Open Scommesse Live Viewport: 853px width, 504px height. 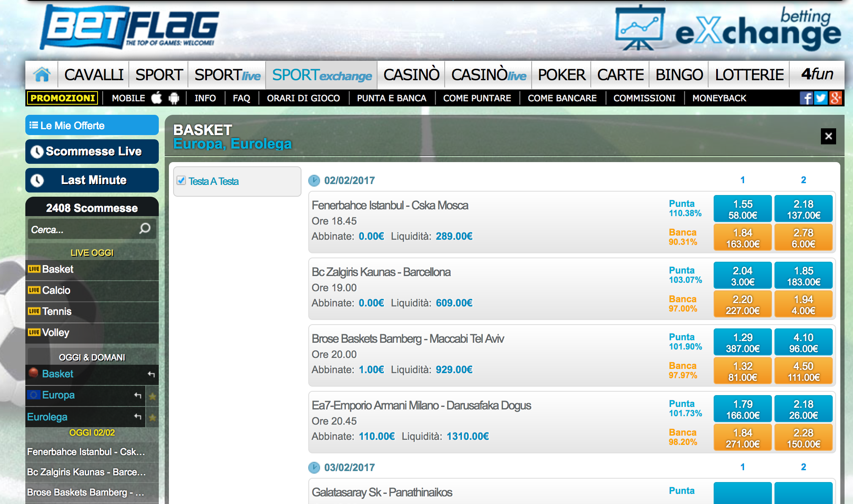click(x=92, y=152)
